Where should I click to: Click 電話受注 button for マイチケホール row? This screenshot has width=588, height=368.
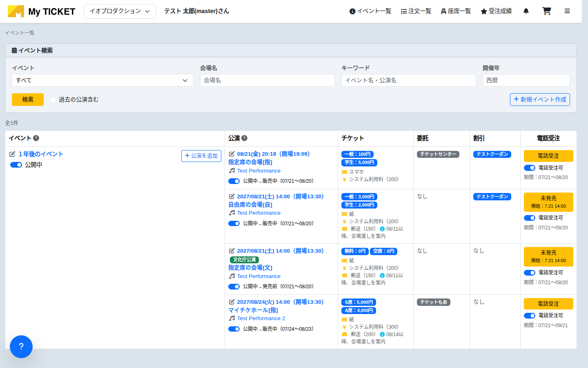[x=548, y=304]
